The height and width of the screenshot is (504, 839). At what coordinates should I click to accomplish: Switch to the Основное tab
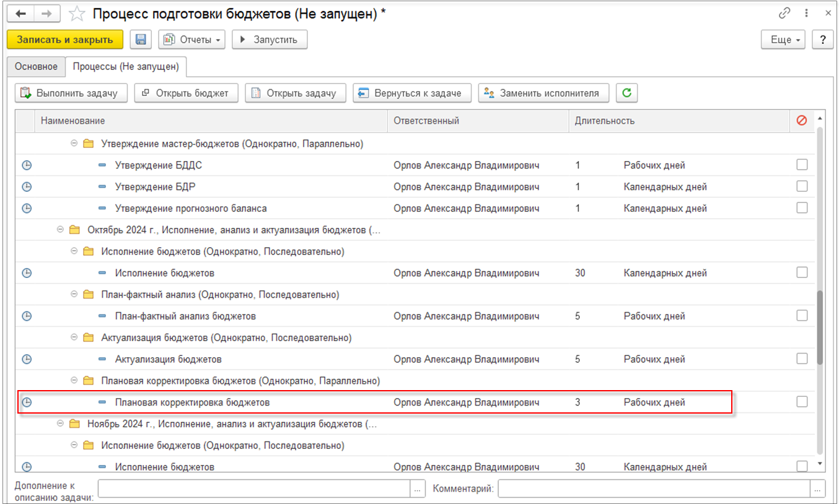point(36,66)
